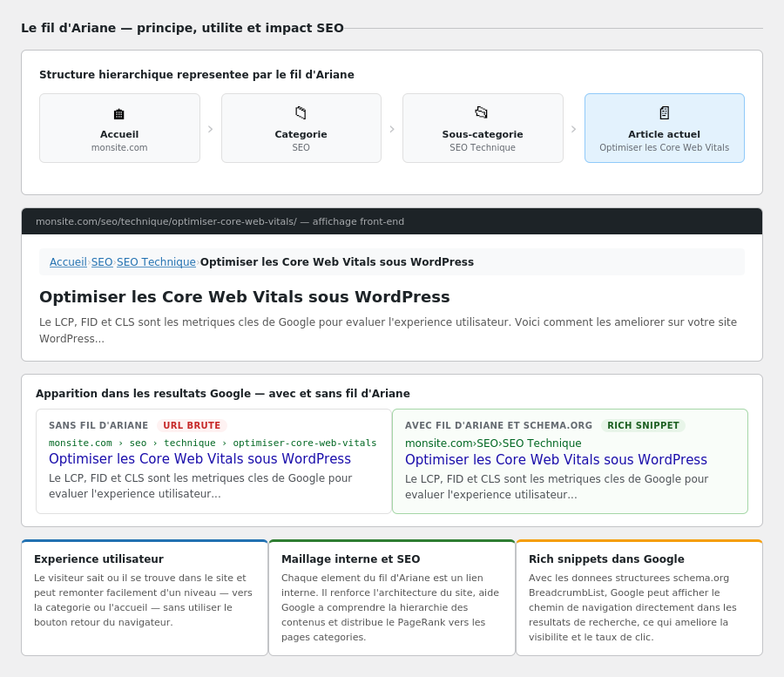Viewport: 784px width, 677px height.
Task: Click the description text in Maillage interne card
Action: (390, 607)
